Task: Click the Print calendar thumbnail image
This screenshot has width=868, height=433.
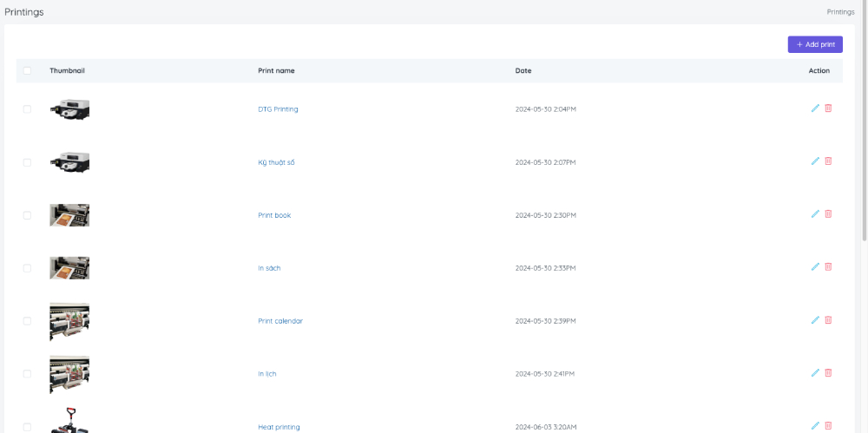Action: click(x=69, y=322)
